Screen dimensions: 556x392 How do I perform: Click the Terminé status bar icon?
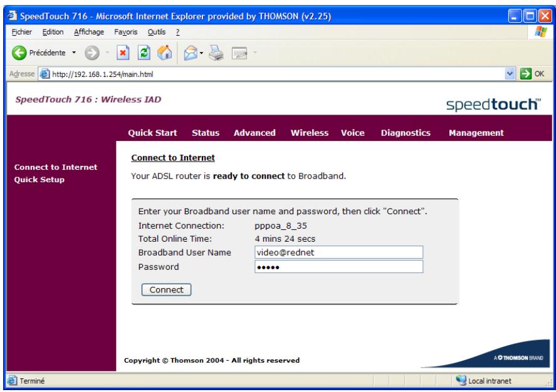13,380
